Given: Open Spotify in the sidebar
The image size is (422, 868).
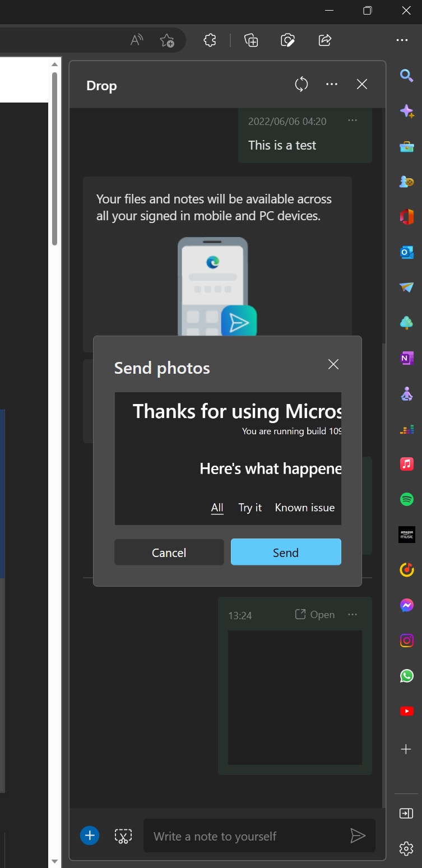Looking at the screenshot, I should (407, 499).
